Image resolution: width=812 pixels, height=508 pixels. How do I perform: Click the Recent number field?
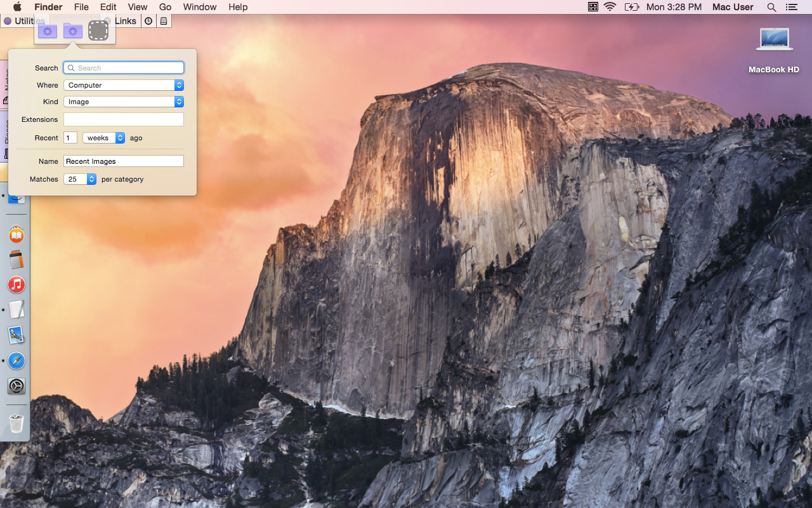pyautogui.click(x=70, y=138)
